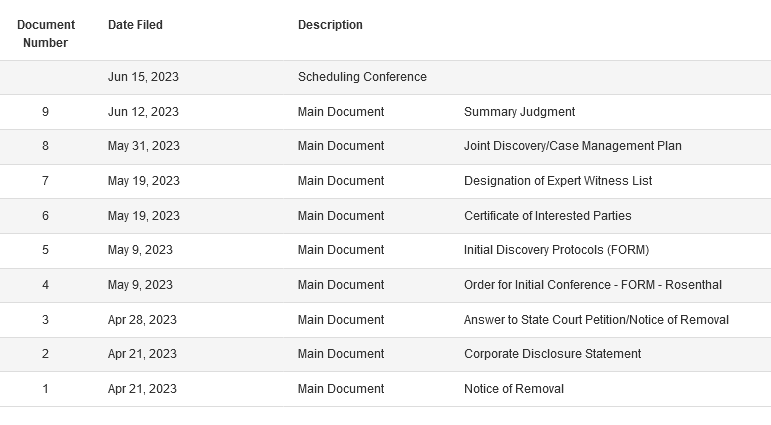This screenshot has width=771, height=425.
Task: Click the Jun 15, 2023 date
Action: 143,77
